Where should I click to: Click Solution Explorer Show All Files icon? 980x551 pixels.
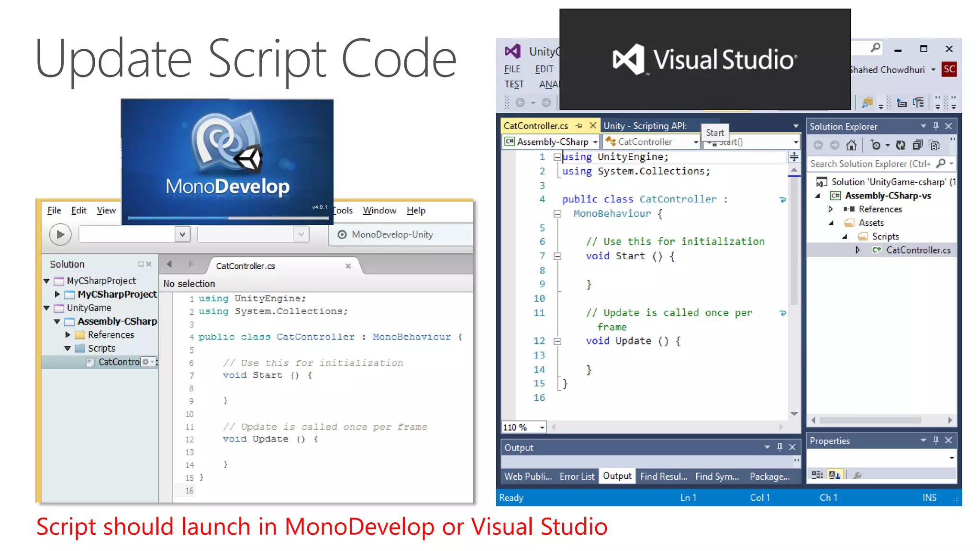coord(934,145)
